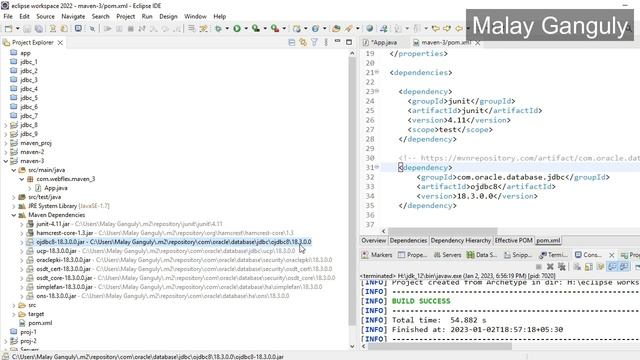Open the Window menu

[x=195, y=16]
